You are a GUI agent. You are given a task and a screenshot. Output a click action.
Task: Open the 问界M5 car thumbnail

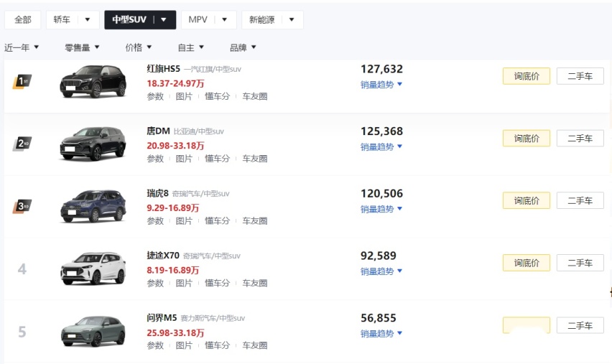(x=93, y=331)
